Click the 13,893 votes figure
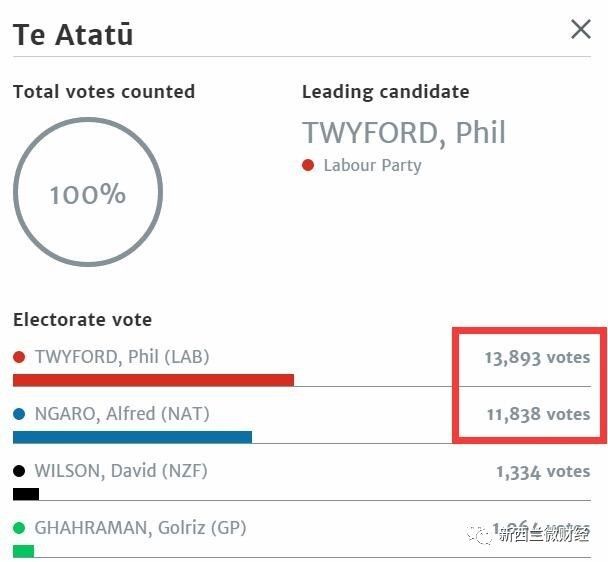The image size is (608, 562). click(x=537, y=357)
